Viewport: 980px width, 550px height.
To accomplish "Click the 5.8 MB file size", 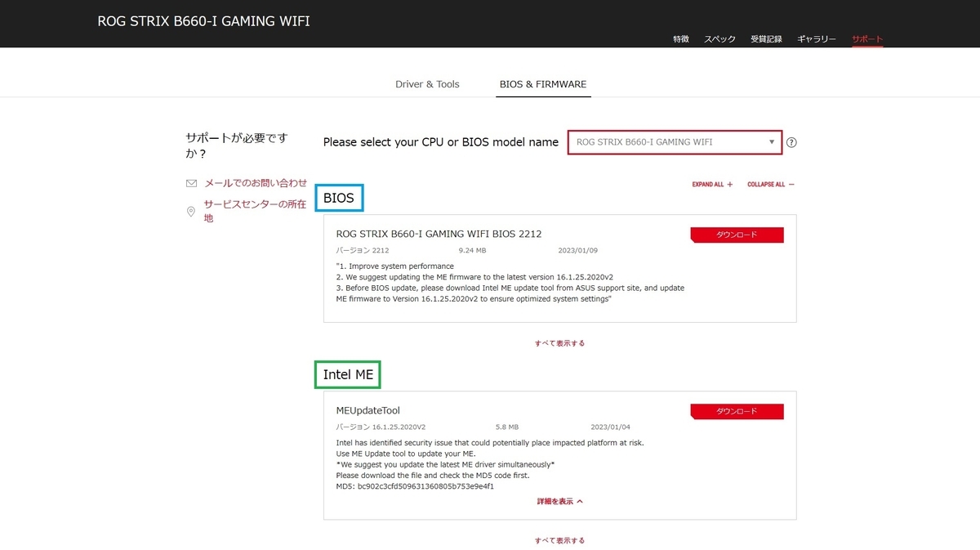I will pos(506,427).
